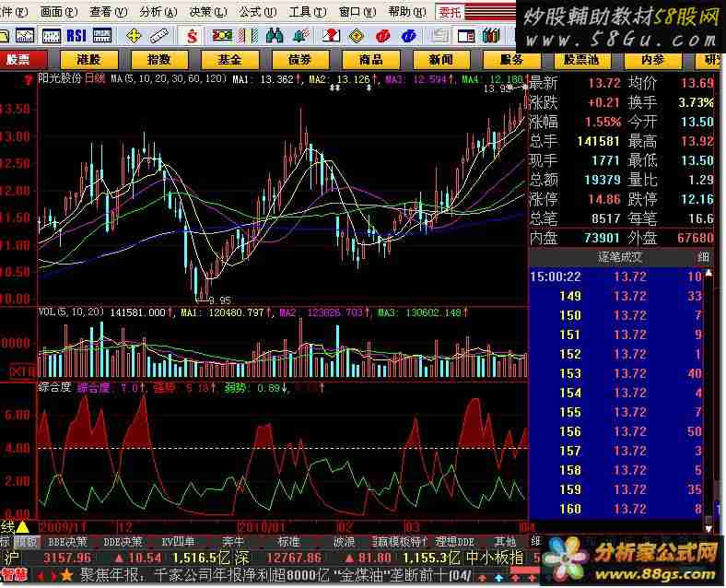This screenshot has width=726, height=588.
Task: Select the BBE决策 indicator tab
Action: (x=68, y=541)
